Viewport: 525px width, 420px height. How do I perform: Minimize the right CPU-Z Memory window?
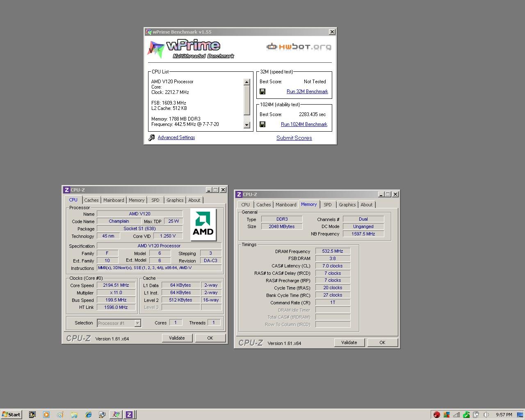(381, 194)
